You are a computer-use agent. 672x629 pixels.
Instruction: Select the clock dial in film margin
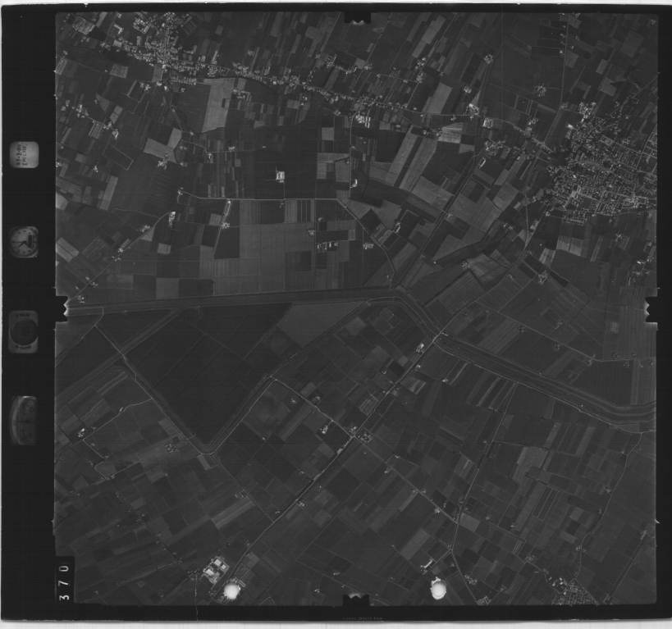[25, 243]
